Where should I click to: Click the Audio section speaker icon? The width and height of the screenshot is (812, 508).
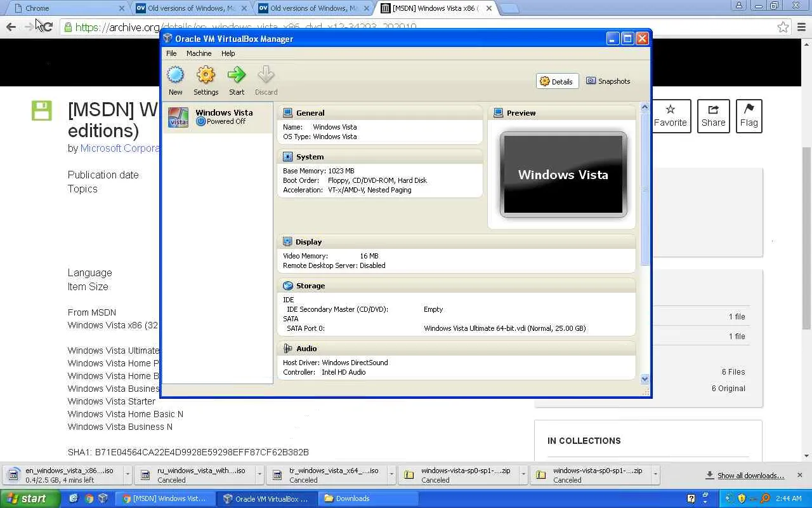(287, 349)
